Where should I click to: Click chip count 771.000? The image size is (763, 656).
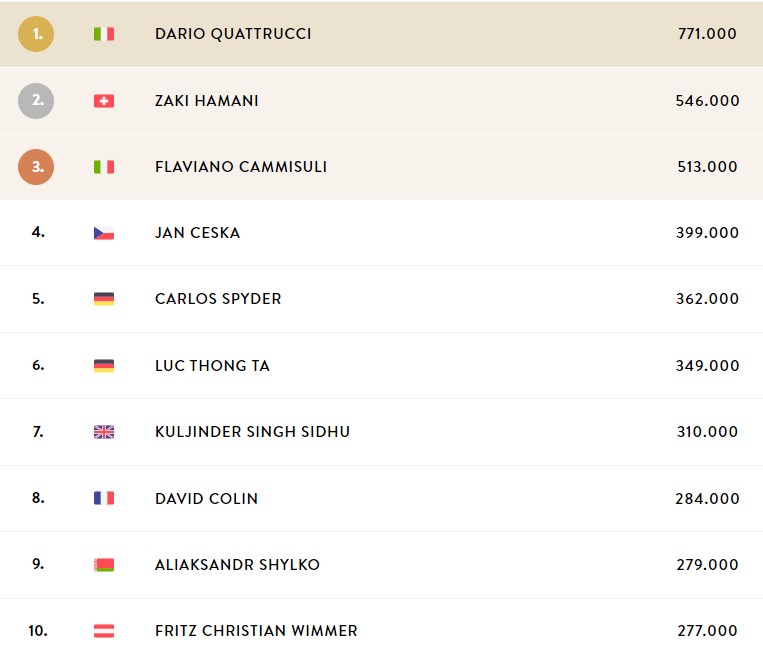707,34
